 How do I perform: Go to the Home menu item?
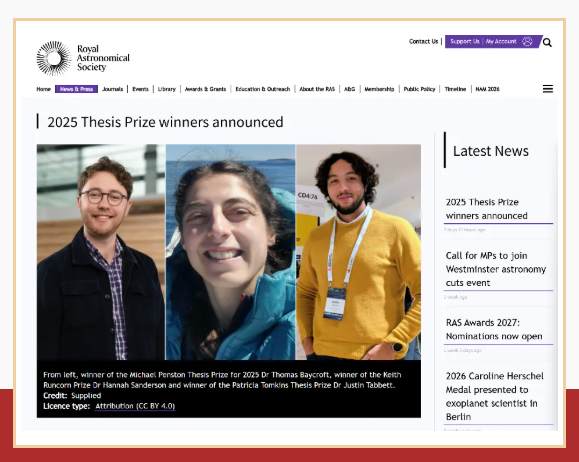point(44,89)
